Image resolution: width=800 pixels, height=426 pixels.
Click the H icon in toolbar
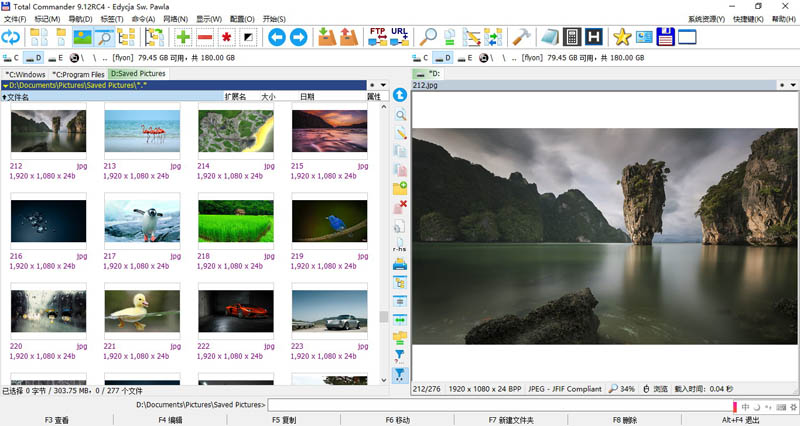click(593, 37)
